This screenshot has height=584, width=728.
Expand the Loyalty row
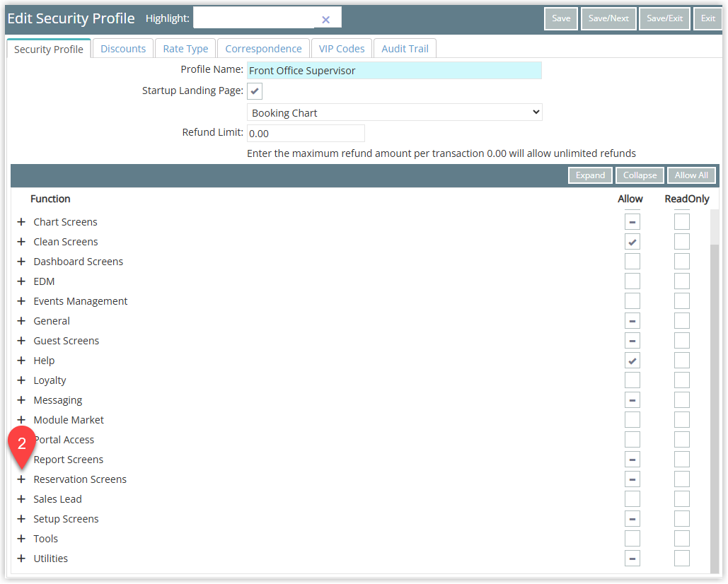21,380
